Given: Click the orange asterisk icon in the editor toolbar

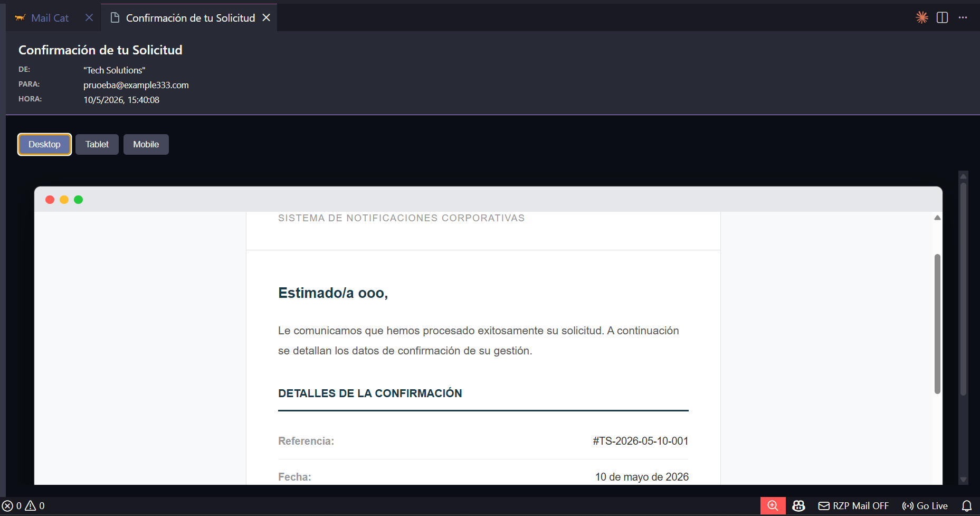Looking at the screenshot, I should [x=922, y=17].
